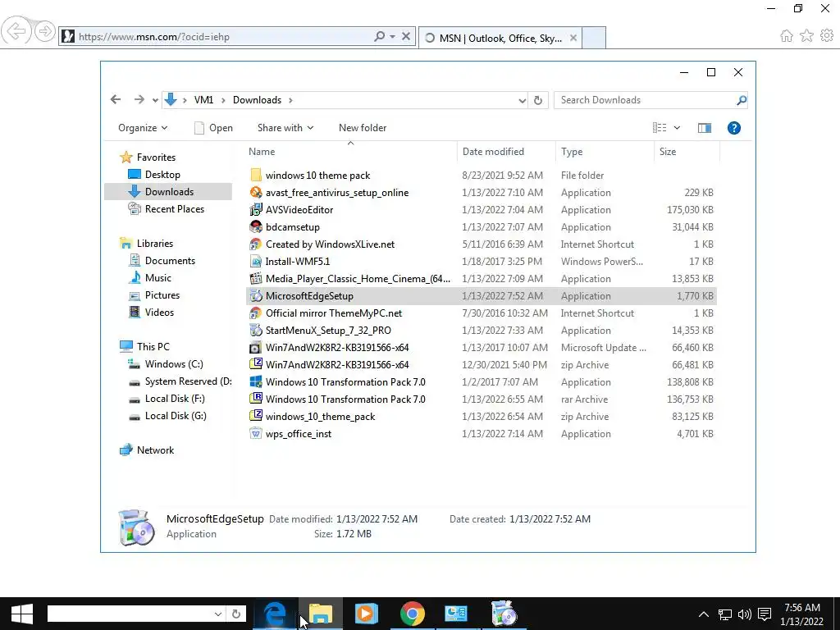840x630 pixels.
Task: Open the recent locations dropdown arrow
Action: [155, 100]
